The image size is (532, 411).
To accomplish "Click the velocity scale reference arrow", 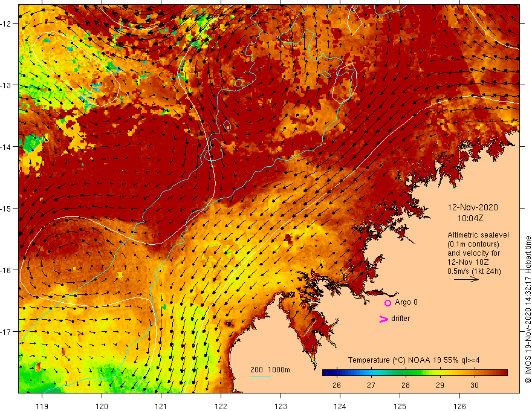I will coord(466,279).
